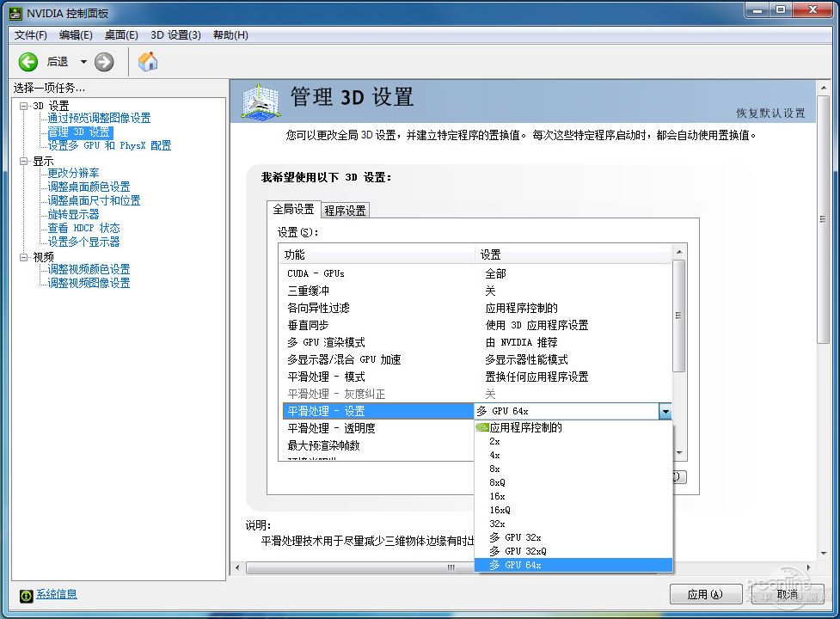This screenshot has height=619, width=840.
Task: Click the system information icon
Action: 26,596
